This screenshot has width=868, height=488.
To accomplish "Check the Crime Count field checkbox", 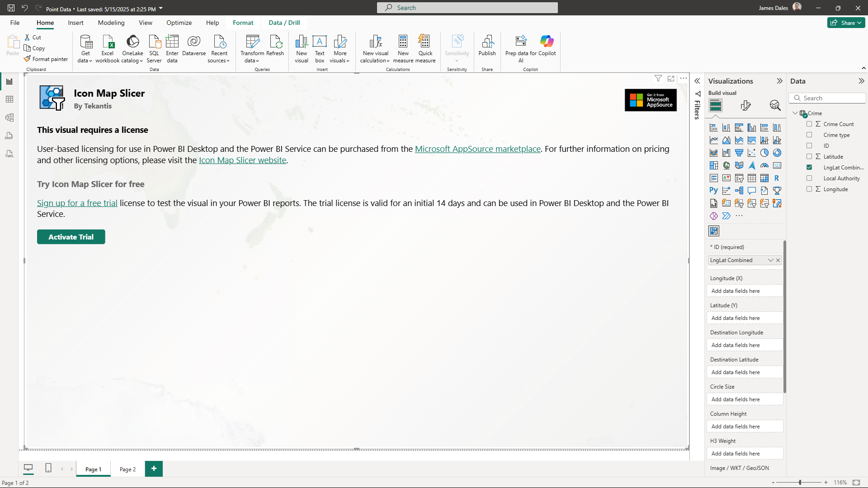I will point(809,124).
